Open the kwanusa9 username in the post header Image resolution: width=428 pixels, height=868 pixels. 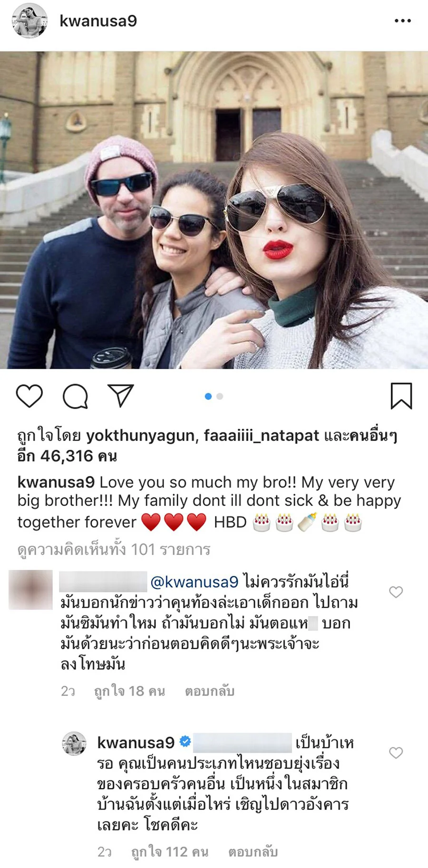tap(98, 21)
